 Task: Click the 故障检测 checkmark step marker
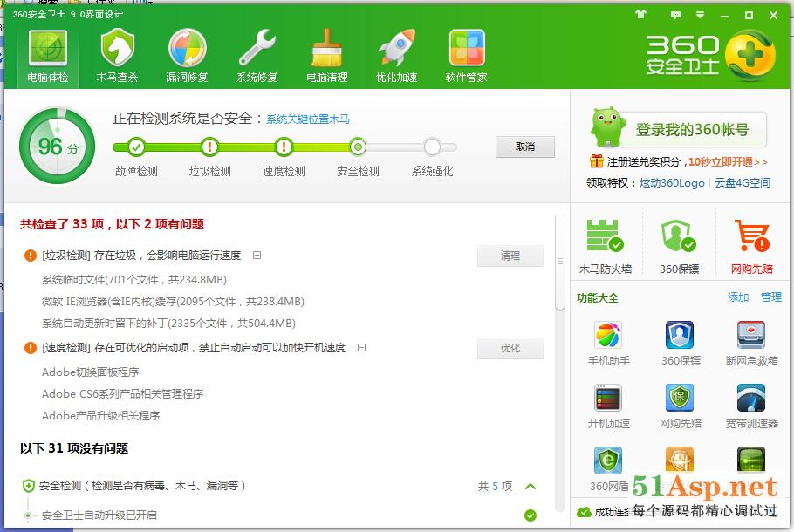(x=136, y=147)
